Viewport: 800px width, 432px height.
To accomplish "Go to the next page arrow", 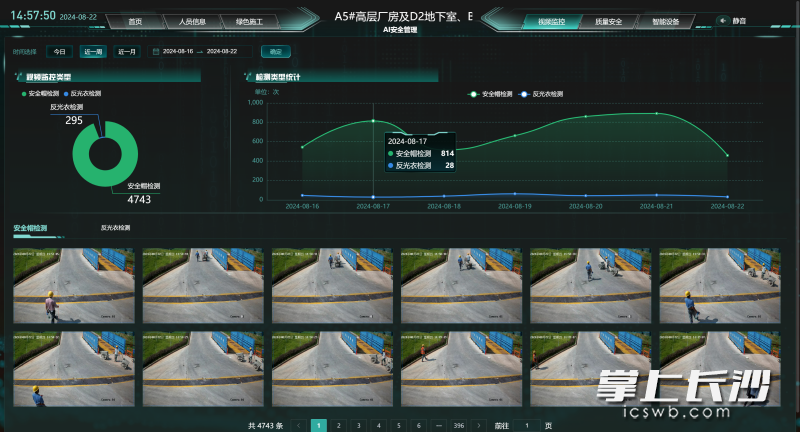I will tap(480, 425).
